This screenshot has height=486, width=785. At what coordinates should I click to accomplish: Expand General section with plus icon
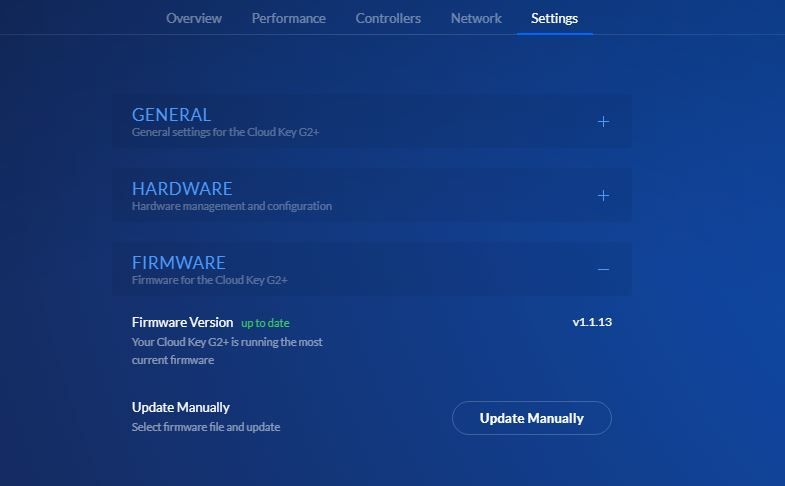603,122
